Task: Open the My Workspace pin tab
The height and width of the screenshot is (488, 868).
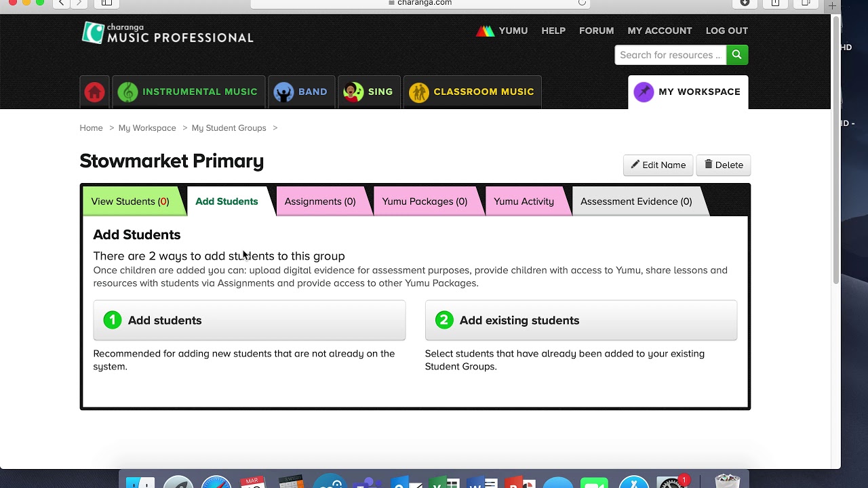Action: coord(688,92)
